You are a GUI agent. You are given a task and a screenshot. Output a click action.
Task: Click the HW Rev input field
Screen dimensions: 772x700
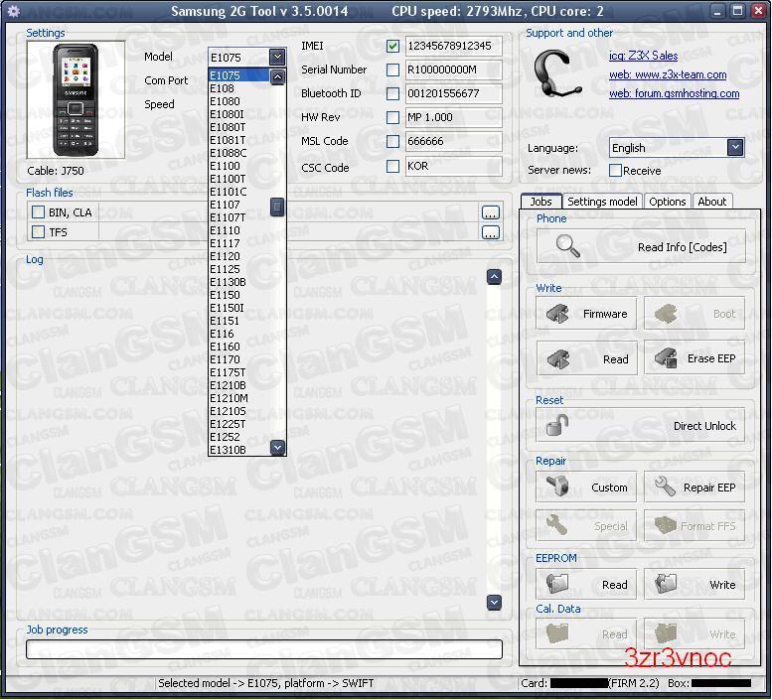click(453, 117)
